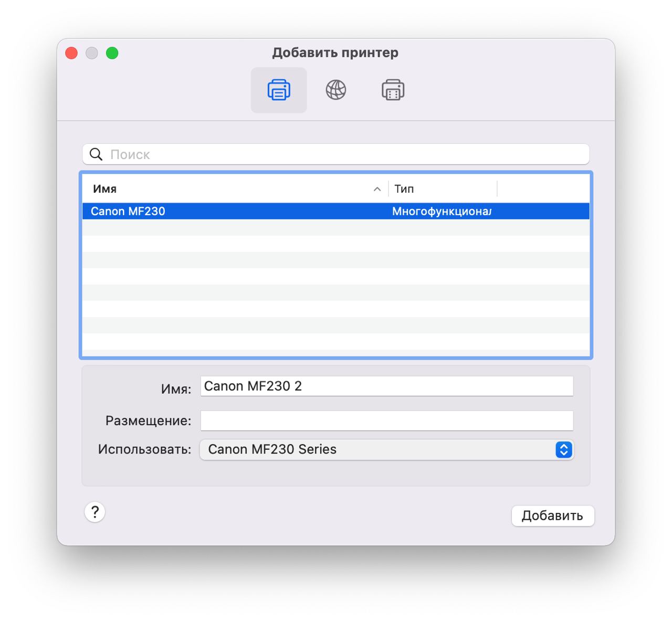Edit the Имя field with Canon MF230 2

tap(387, 386)
